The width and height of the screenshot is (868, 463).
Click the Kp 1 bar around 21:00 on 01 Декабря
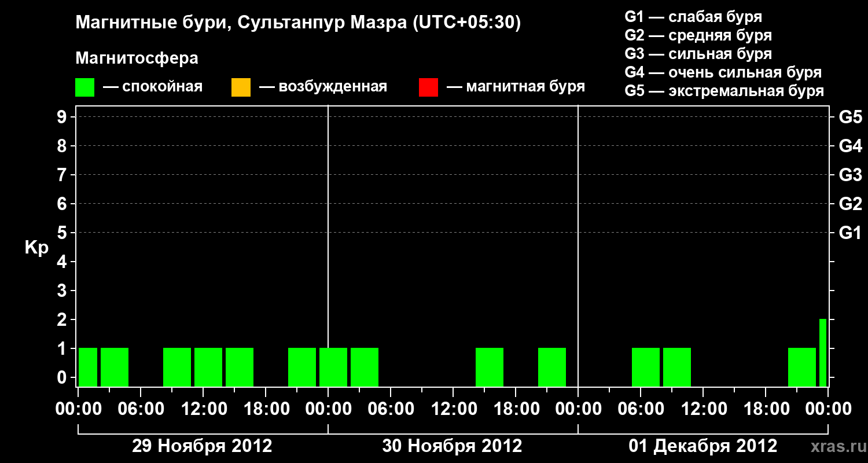(802, 367)
